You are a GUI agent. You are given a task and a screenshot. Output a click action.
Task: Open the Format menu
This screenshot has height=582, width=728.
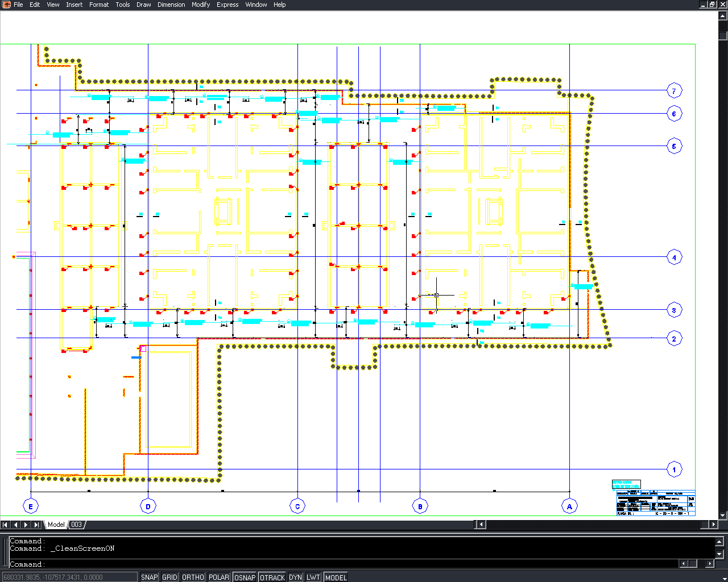point(99,5)
